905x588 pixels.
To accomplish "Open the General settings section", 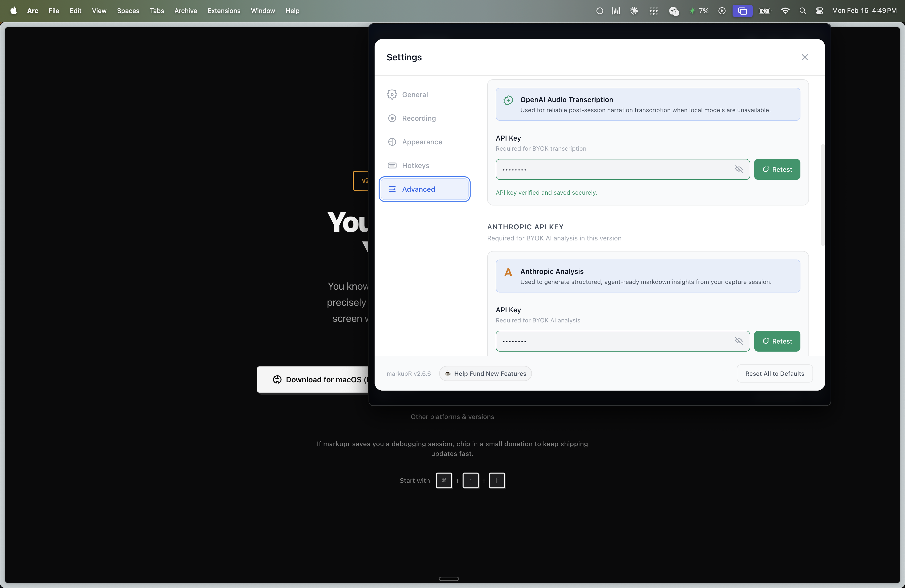I will pos(415,95).
